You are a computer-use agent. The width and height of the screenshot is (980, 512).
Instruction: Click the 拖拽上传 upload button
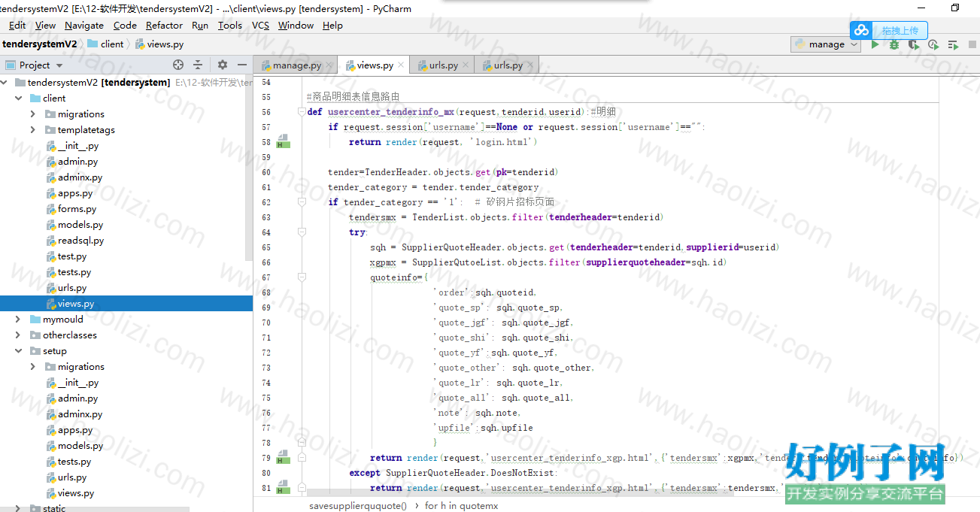tap(900, 30)
